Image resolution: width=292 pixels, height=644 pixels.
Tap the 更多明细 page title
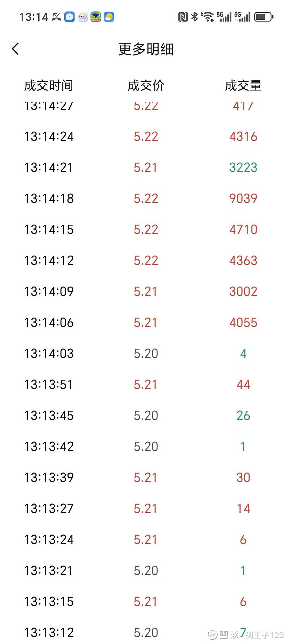pyautogui.click(x=146, y=49)
